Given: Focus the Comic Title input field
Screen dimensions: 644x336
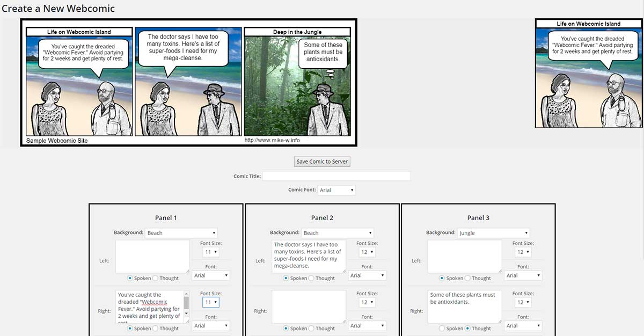Looking at the screenshot, I should tap(336, 176).
